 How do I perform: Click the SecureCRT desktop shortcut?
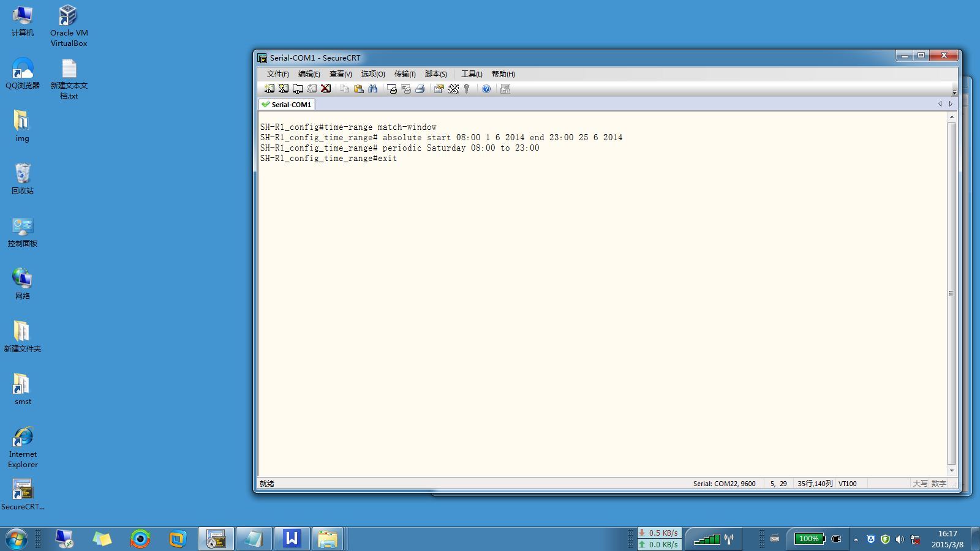[23, 495]
